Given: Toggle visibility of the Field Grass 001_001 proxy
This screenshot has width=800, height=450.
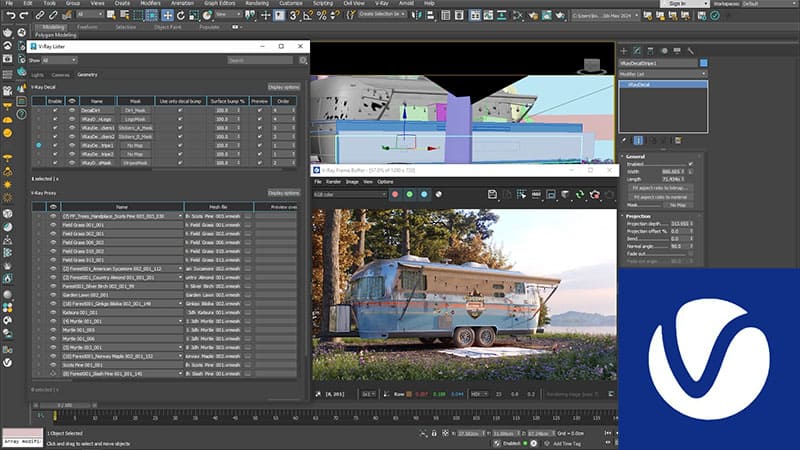Looking at the screenshot, I should (x=53, y=225).
